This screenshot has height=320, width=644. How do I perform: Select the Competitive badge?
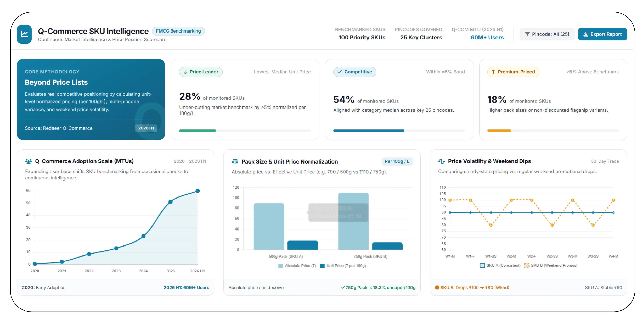click(x=354, y=72)
